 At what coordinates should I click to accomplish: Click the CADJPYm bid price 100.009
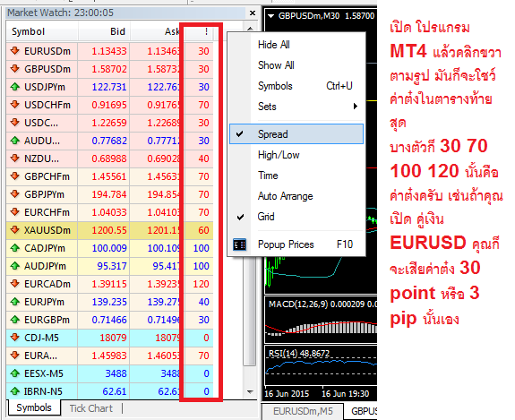[x=109, y=248]
